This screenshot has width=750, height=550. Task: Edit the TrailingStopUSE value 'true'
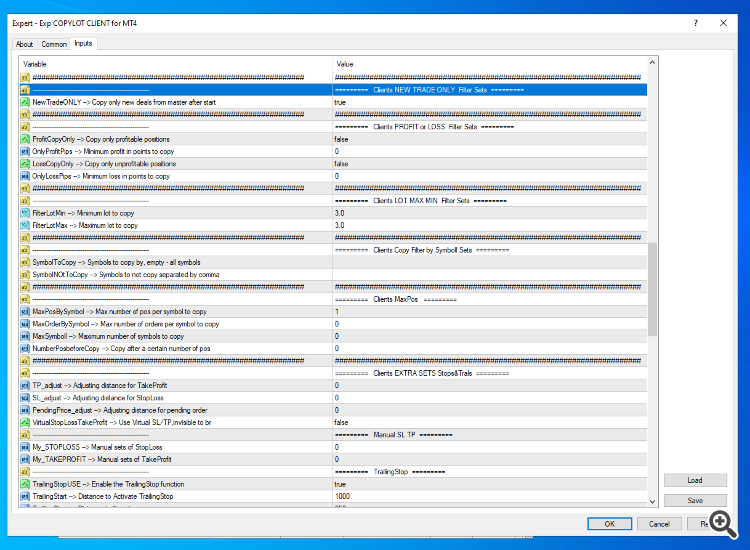pyautogui.click(x=490, y=484)
